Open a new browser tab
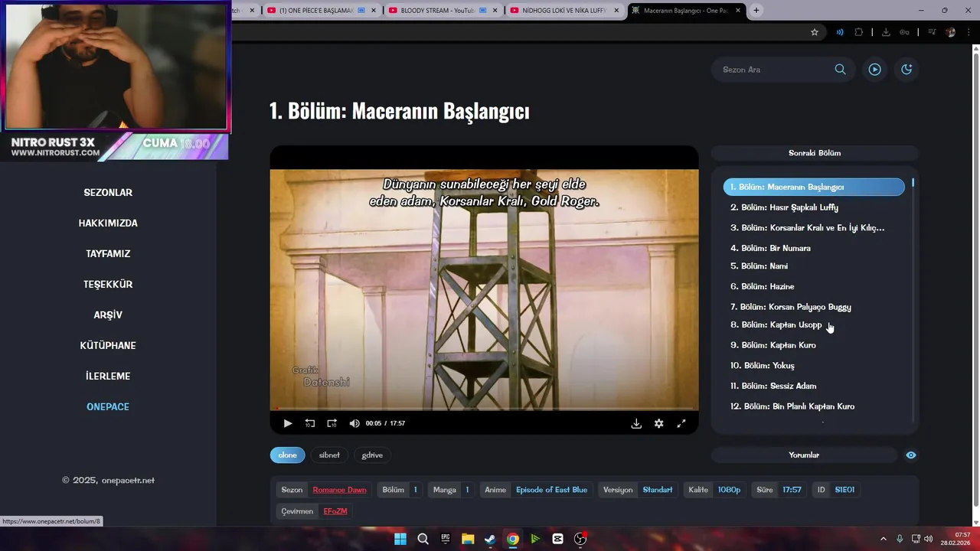This screenshot has width=980, height=551. tap(756, 11)
